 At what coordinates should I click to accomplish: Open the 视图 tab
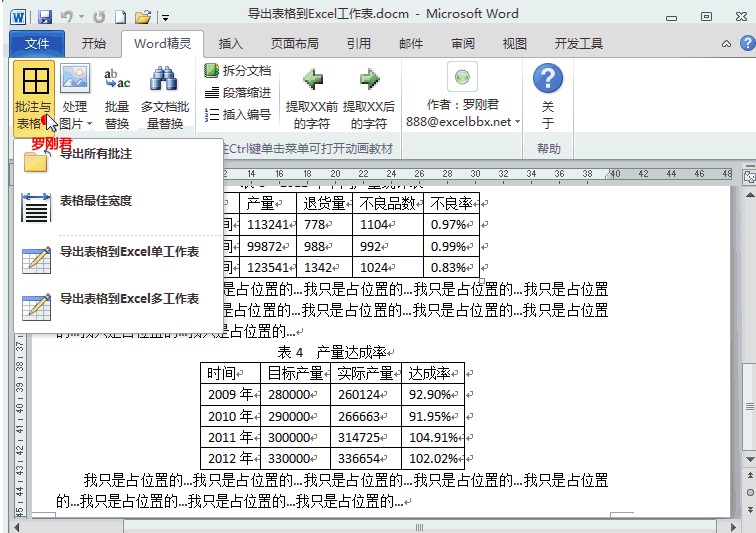point(514,44)
